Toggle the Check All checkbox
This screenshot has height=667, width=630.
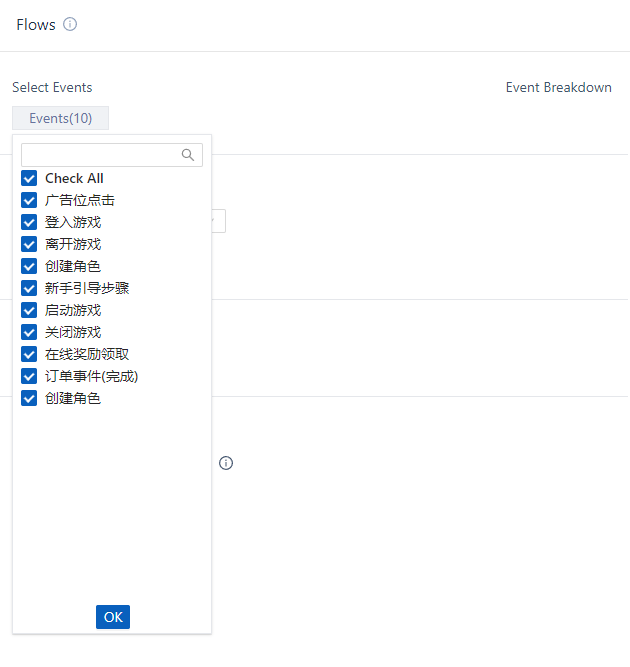pos(29,178)
